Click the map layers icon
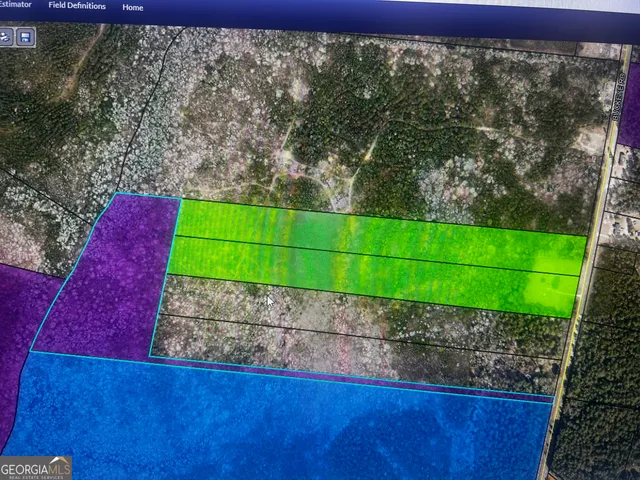640x480 pixels. pyautogui.click(x=6, y=37)
